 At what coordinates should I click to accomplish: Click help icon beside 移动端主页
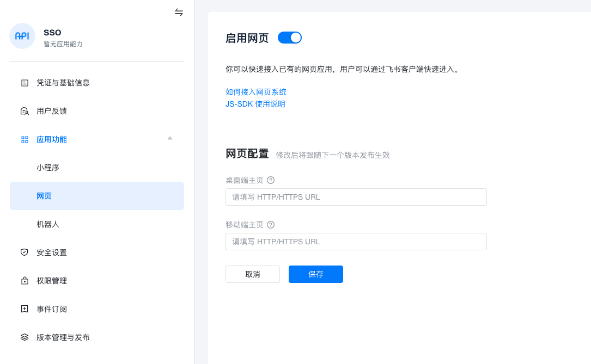pyautogui.click(x=271, y=225)
